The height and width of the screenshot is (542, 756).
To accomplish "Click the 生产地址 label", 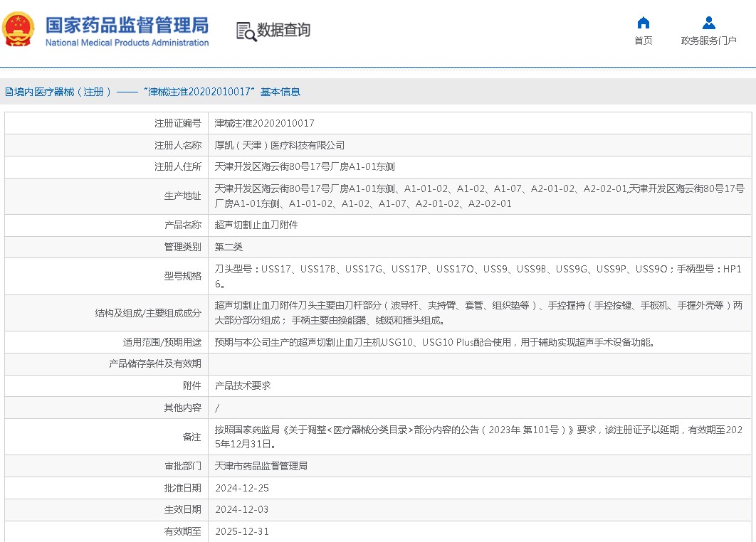I will 183,196.
